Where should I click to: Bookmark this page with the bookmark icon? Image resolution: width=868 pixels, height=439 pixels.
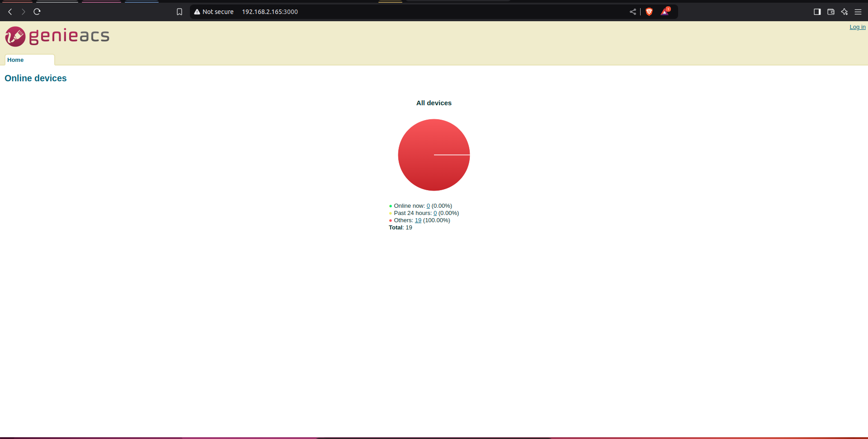pyautogui.click(x=179, y=12)
